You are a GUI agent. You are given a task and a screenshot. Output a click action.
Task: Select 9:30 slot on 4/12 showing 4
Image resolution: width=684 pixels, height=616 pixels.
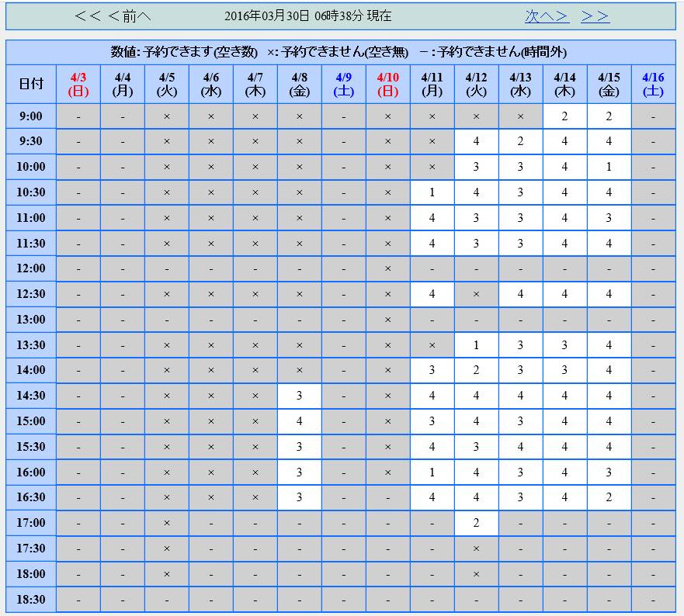(476, 141)
